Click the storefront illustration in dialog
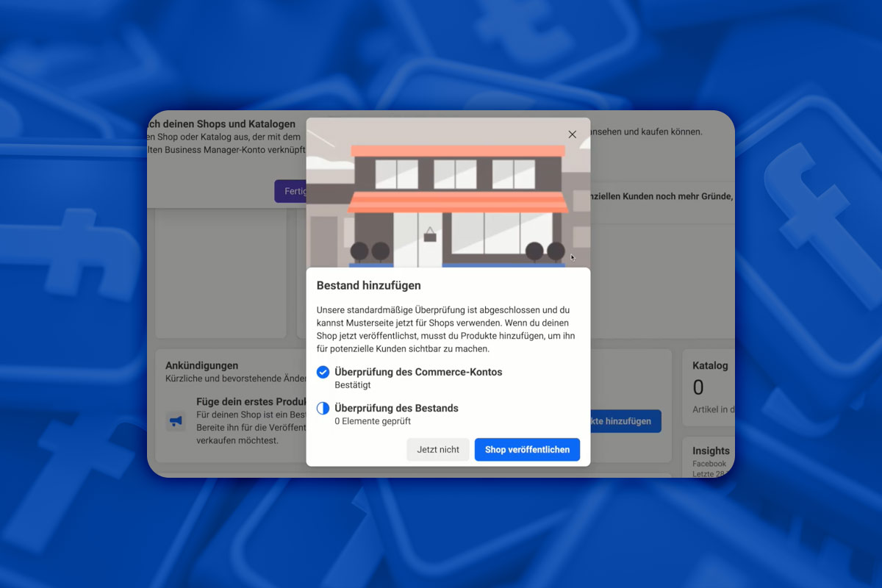Viewport: 882px width, 588px height. click(x=448, y=193)
